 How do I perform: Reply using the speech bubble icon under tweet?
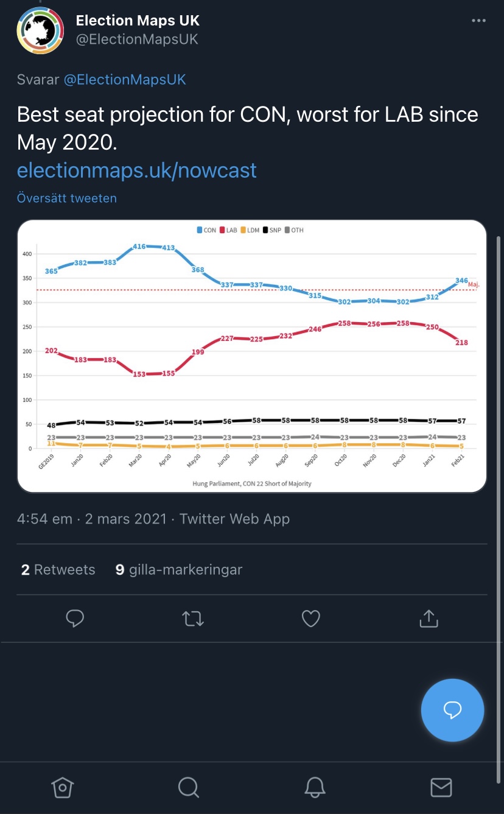pyautogui.click(x=74, y=619)
